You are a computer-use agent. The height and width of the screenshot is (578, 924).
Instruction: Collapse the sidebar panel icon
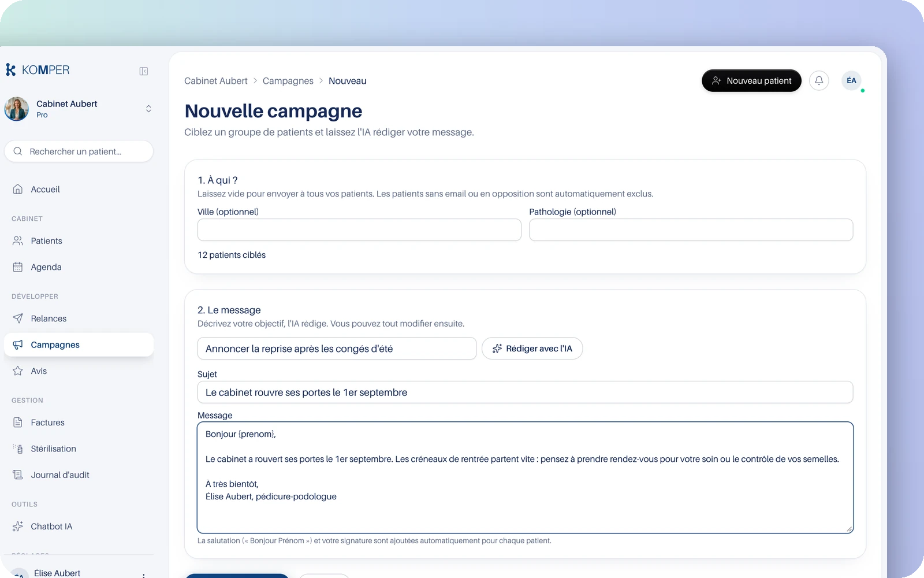[x=144, y=71]
